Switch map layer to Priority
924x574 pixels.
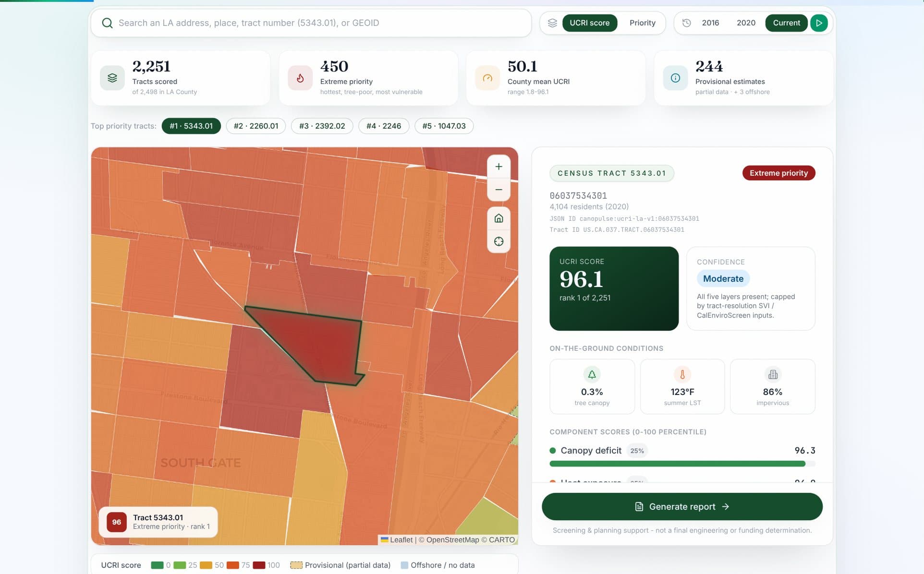tap(642, 23)
